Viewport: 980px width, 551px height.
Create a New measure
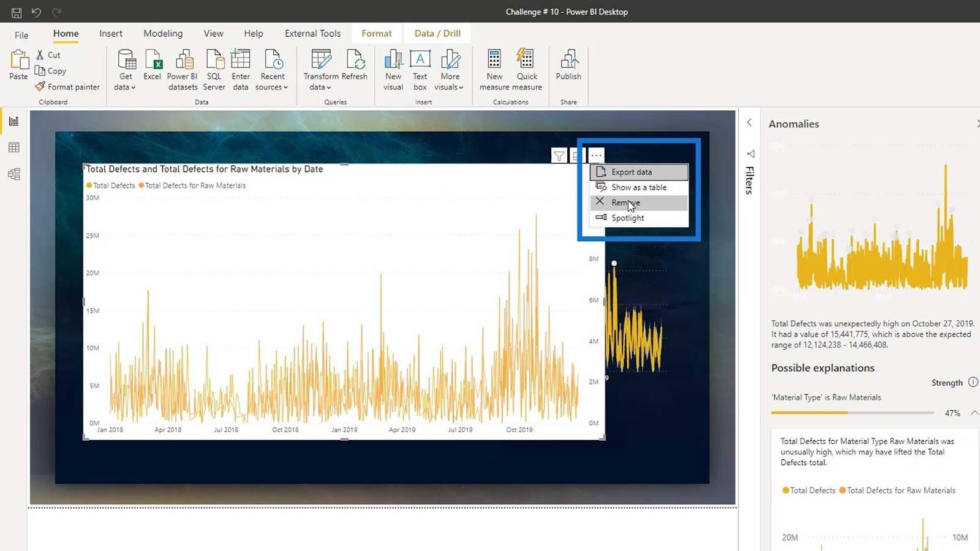(x=494, y=70)
